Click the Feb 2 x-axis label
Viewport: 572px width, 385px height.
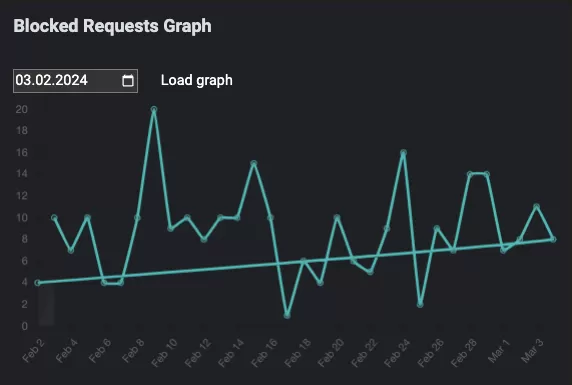[33, 350]
